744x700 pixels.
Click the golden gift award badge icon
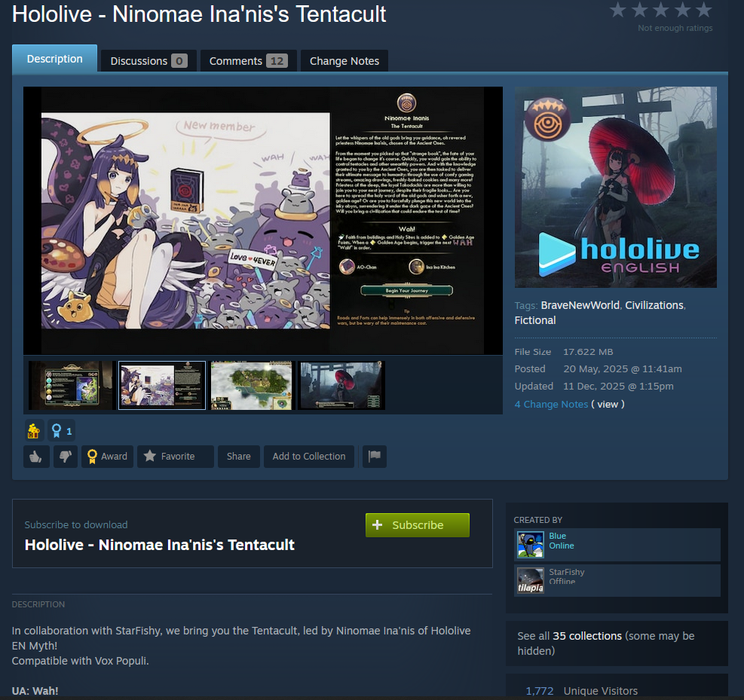click(34, 430)
